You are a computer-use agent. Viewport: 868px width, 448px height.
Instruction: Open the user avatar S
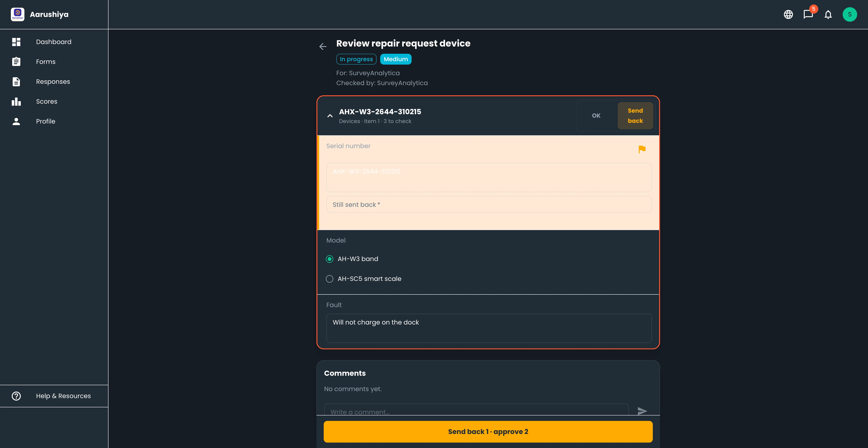tap(849, 14)
